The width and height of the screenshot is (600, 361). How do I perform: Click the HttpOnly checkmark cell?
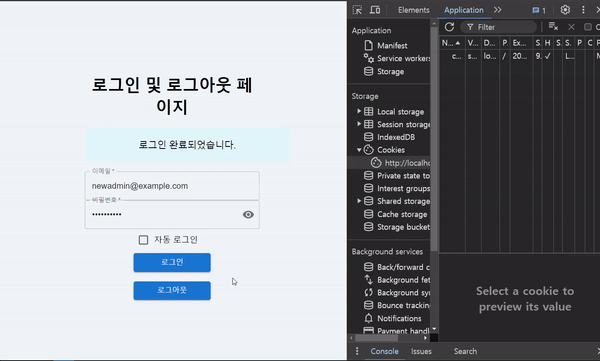(x=548, y=56)
